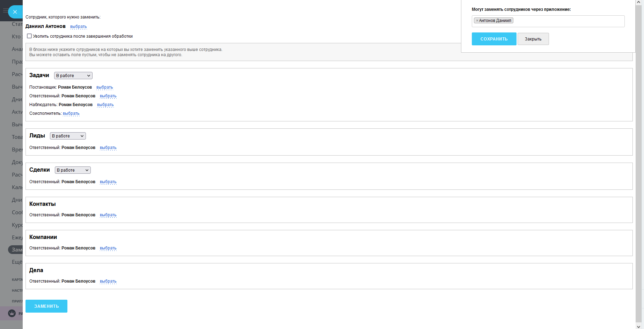Open the 'Кур' item in the left sidebar
644x329 pixels.
[17, 225]
